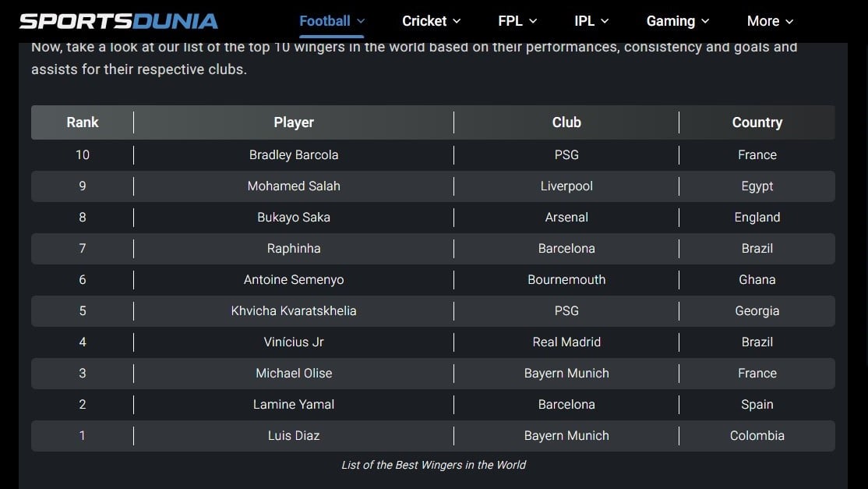The image size is (868, 489).
Task: Click the Rank column header
Action: (83, 122)
